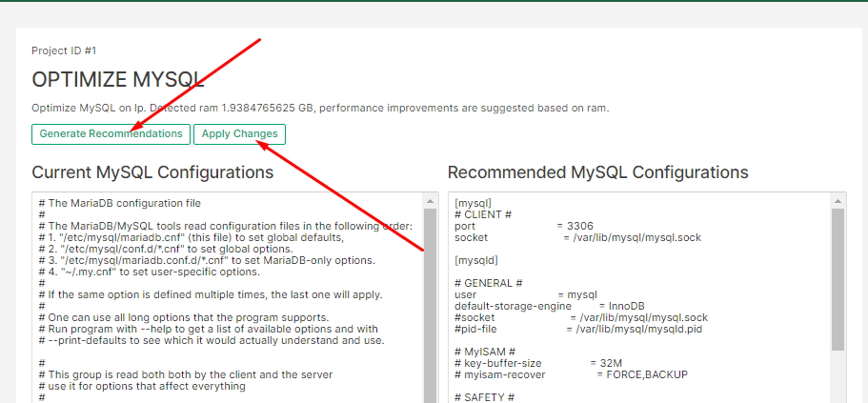Image resolution: width=868 pixels, height=403 pixels.
Task: Click the 'port = 3306' line
Action: click(x=524, y=227)
